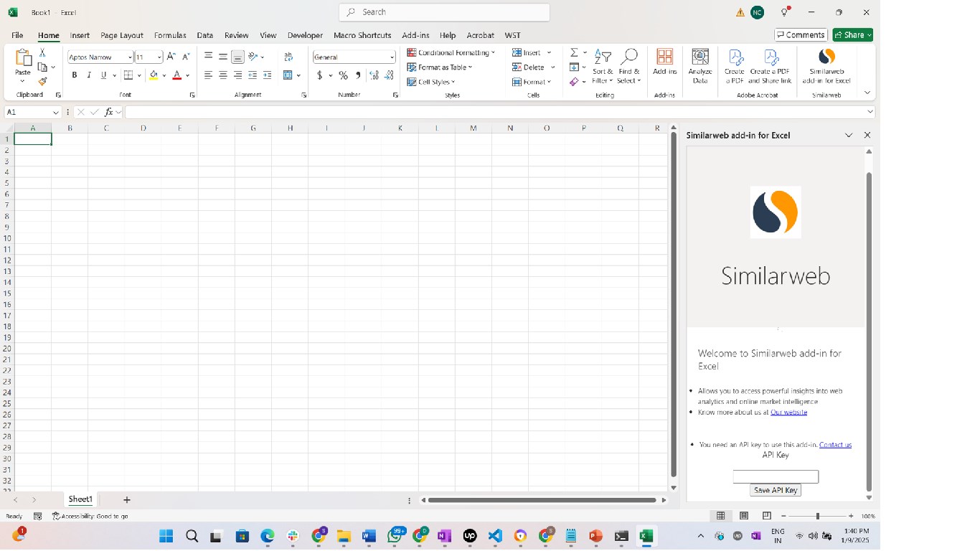
Task: Open the font size dropdown
Action: coord(159,57)
